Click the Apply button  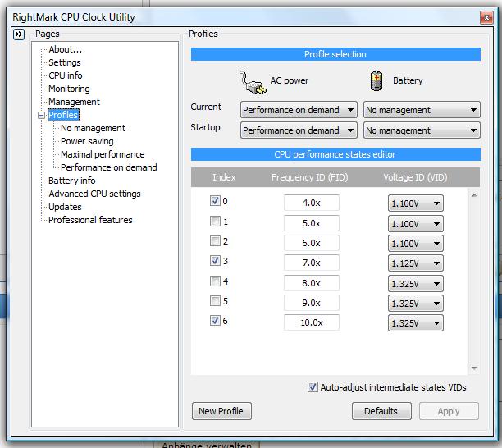click(x=449, y=411)
